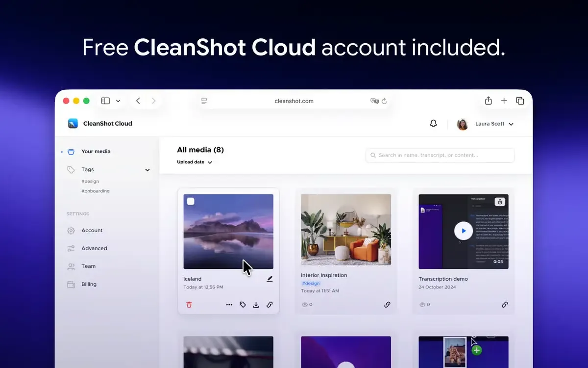Go back with the Safari back arrow
588x368 pixels.
[138, 101]
